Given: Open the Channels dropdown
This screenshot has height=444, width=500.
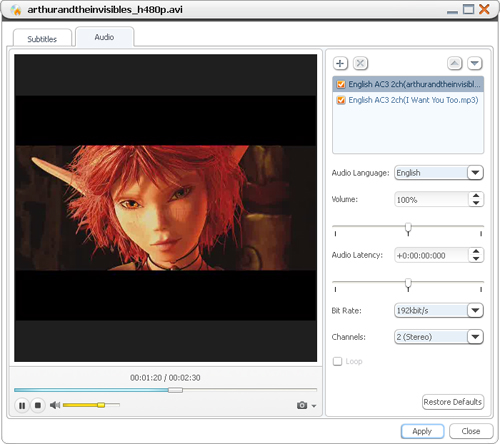Looking at the screenshot, I should pyautogui.click(x=475, y=337).
